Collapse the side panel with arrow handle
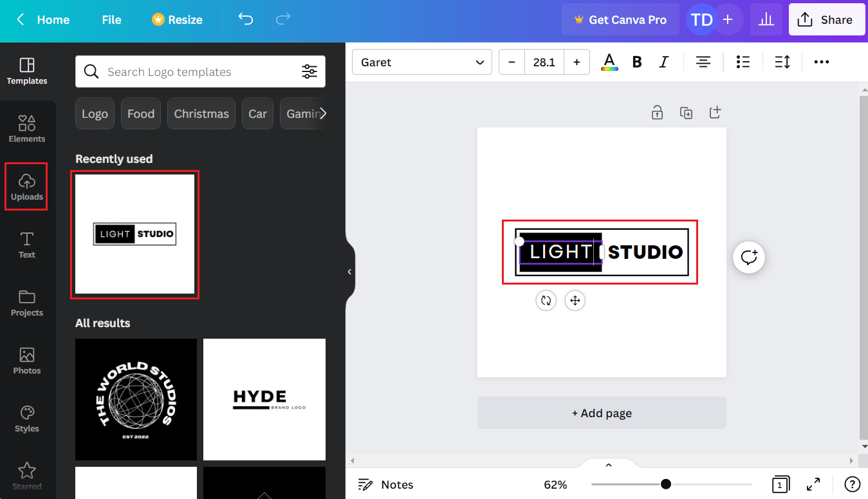The image size is (868, 499). (x=349, y=272)
